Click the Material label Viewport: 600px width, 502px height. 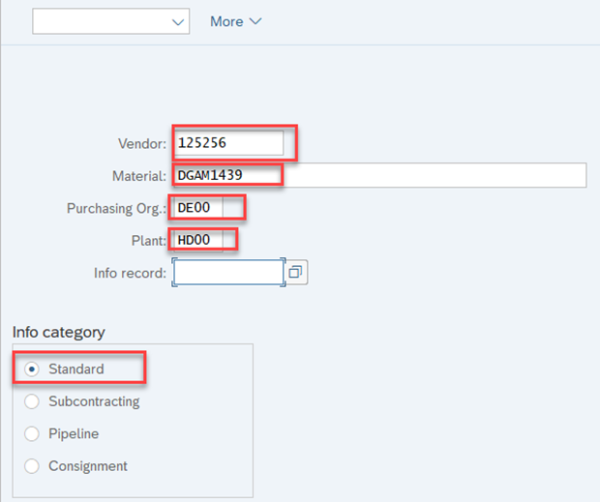coord(139,176)
